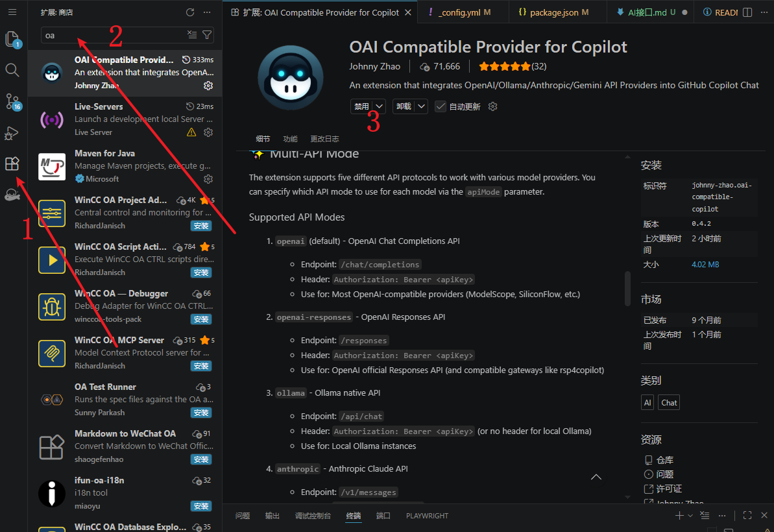774x532 pixels.
Task: Open the Search view in activity bar
Action: click(12, 70)
